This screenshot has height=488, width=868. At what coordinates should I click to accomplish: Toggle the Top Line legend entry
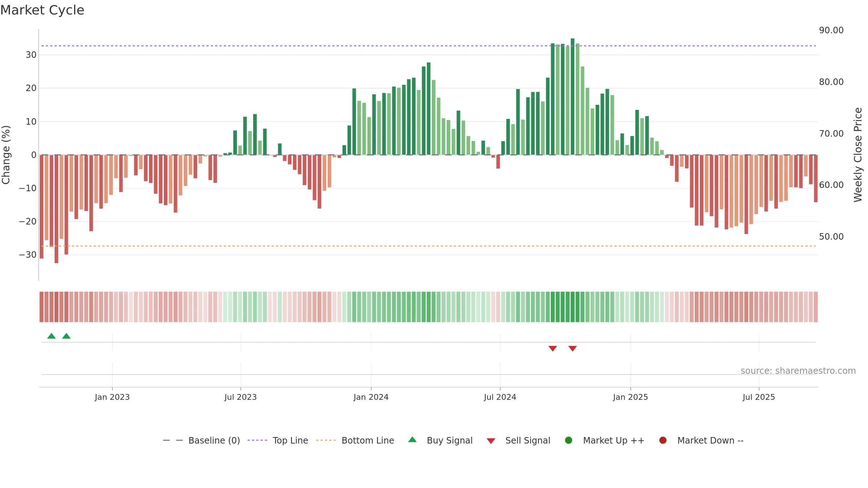(x=278, y=440)
